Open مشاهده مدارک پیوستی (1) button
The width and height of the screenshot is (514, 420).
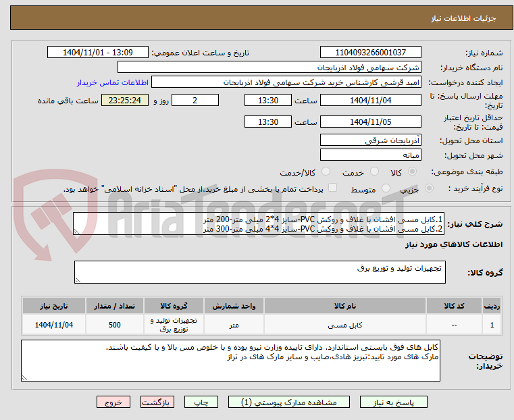click(x=289, y=402)
